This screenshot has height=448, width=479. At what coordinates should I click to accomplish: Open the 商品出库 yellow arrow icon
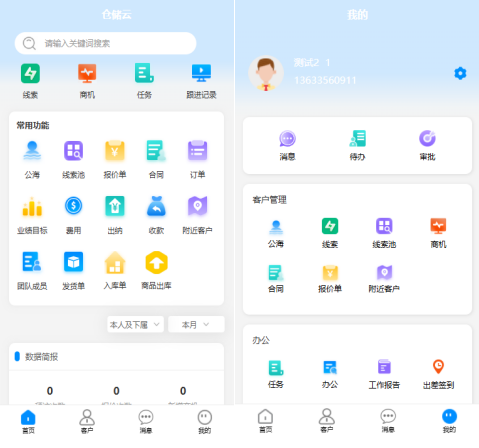156,262
